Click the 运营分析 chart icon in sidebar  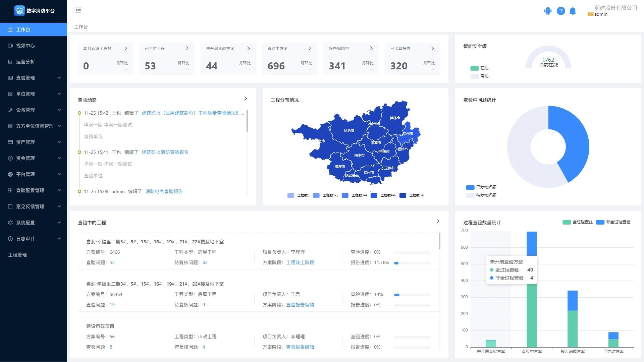10,62
